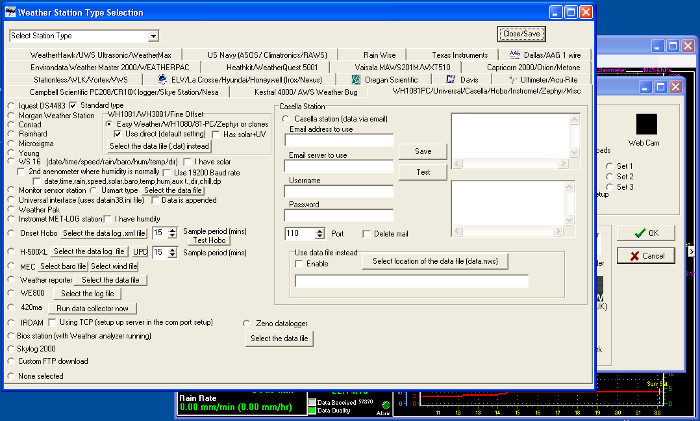700x421 pixels.
Task: Enable the Delete mail checkbox
Action: tap(367, 234)
